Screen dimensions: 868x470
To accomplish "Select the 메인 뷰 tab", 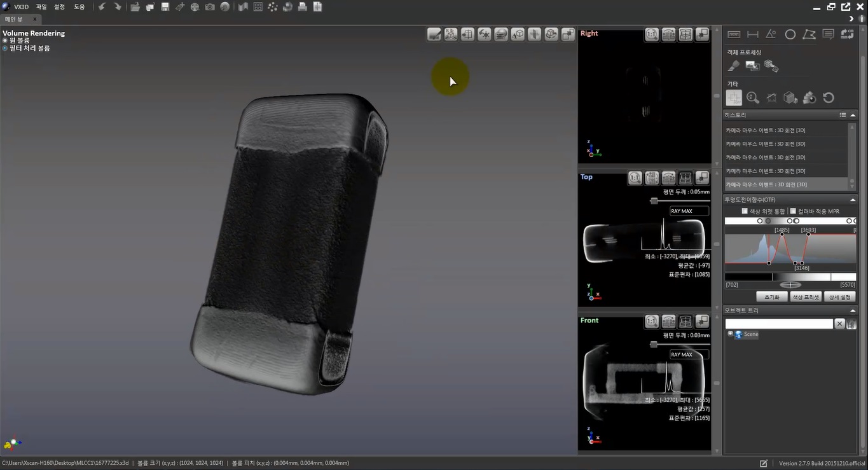I will pos(13,19).
